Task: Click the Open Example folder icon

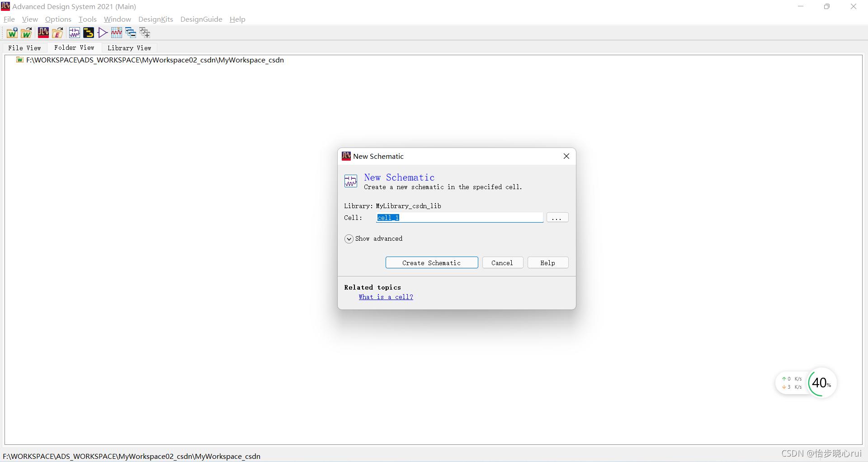Action: pos(57,33)
